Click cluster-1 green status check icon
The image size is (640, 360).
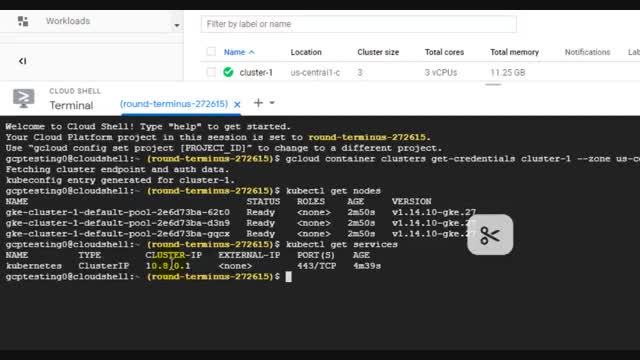(x=228, y=72)
